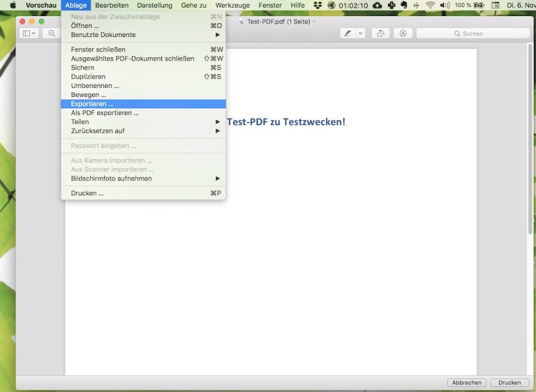The height and width of the screenshot is (392, 536).
Task: Click the heading Test-PDF zu Testzwecken!
Action: point(286,121)
